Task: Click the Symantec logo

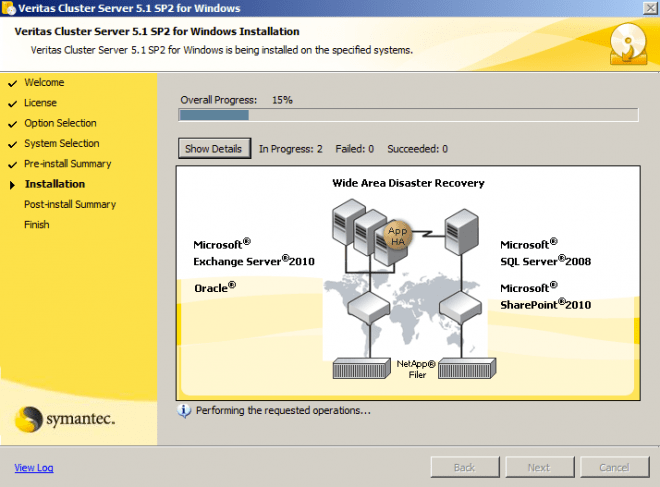Action: [x=65, y=419]
